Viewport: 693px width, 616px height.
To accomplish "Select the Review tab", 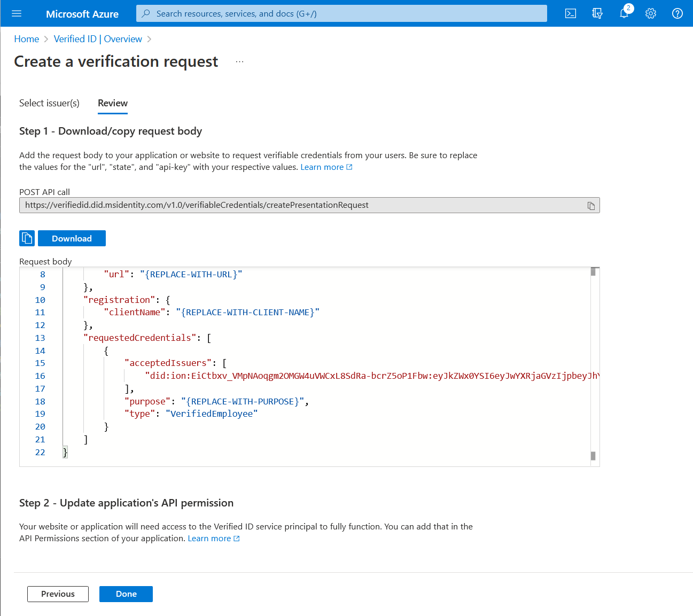I will click(x=113, y=103).
